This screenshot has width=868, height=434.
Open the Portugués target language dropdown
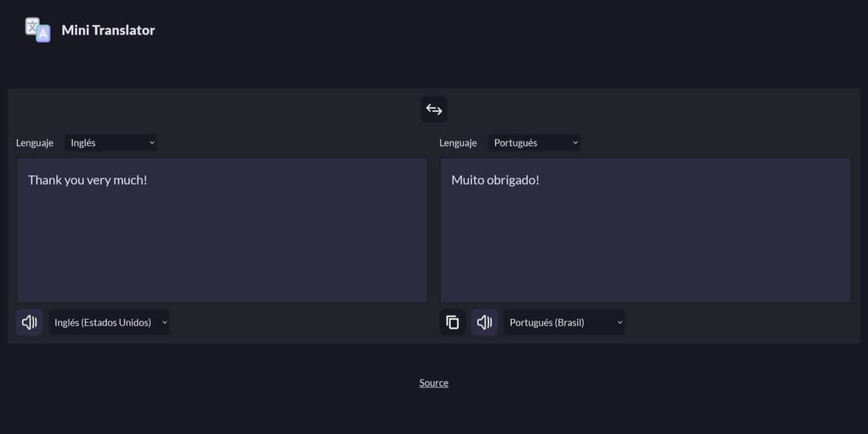point(534,143)
